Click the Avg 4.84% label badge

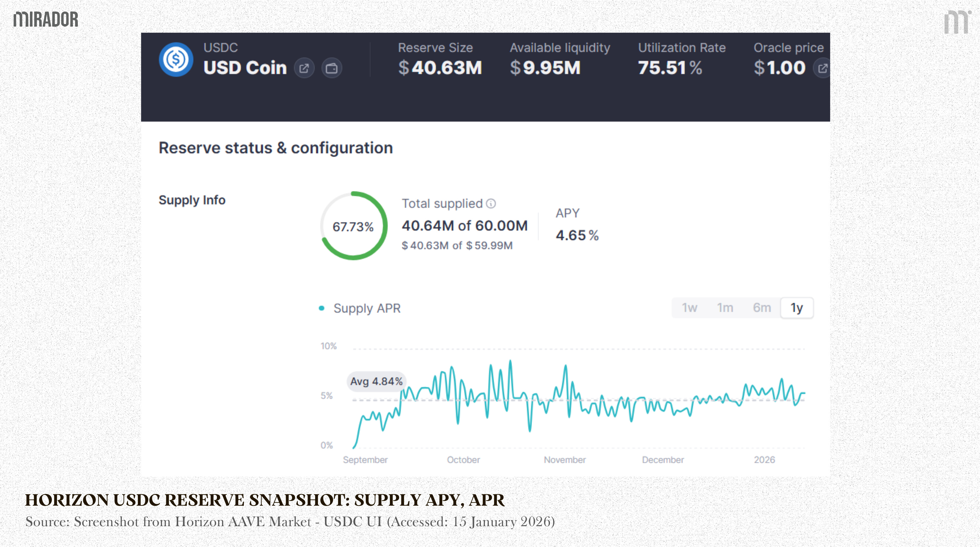tap(376, 381)
